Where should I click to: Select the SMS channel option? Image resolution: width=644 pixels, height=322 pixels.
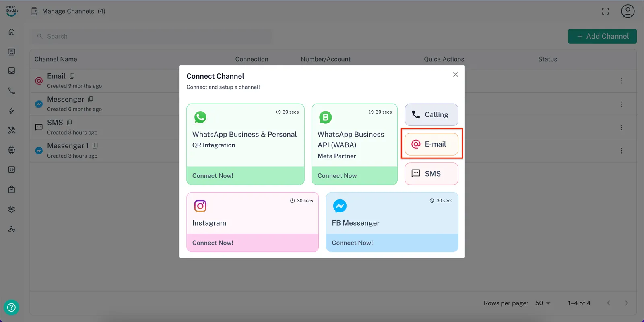click(x=431, y=174)
